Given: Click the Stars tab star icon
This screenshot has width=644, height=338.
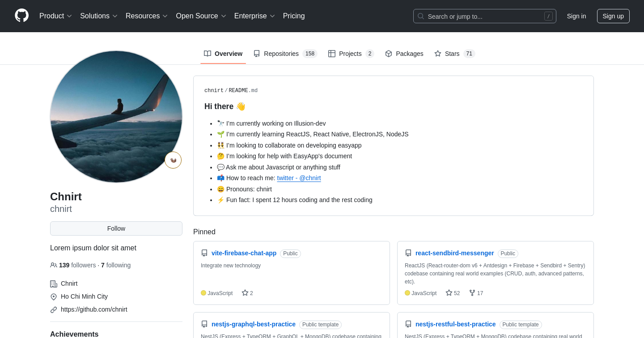Looking at the screenshot, I should tap(438, 54).
